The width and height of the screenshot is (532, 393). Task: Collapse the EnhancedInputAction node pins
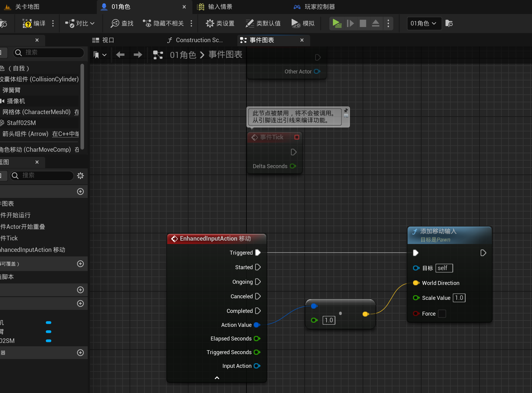coord(217,378)
